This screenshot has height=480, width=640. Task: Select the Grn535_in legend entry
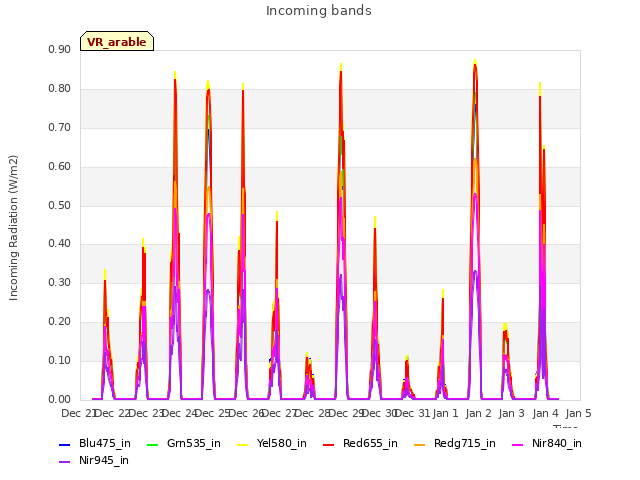coord(184,443)
